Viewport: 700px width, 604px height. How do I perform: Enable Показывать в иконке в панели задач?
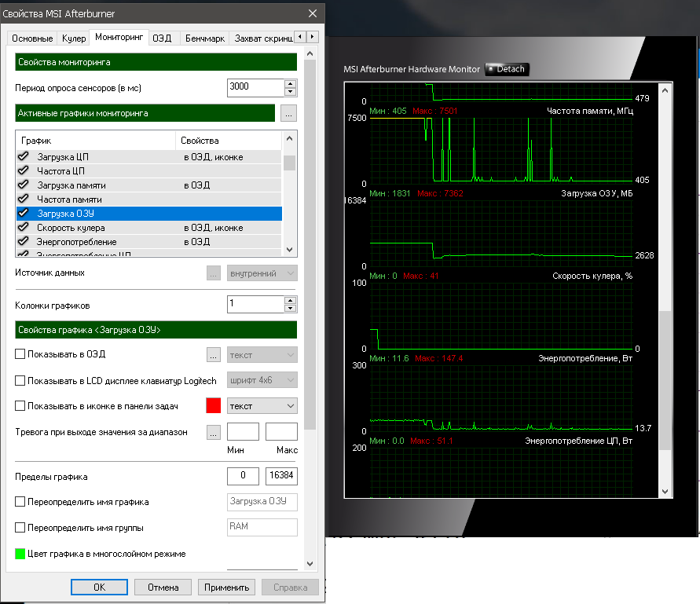20,406
